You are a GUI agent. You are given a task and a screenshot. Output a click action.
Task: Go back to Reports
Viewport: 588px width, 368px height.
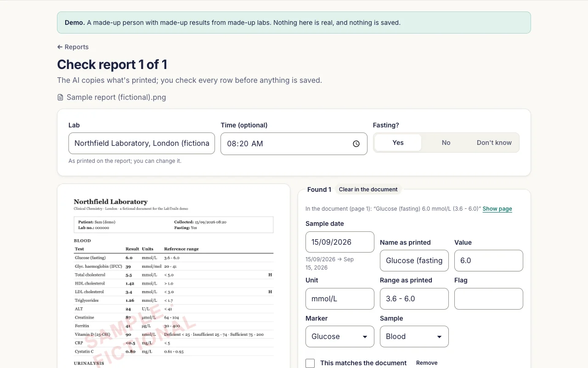tap(73, 47)
